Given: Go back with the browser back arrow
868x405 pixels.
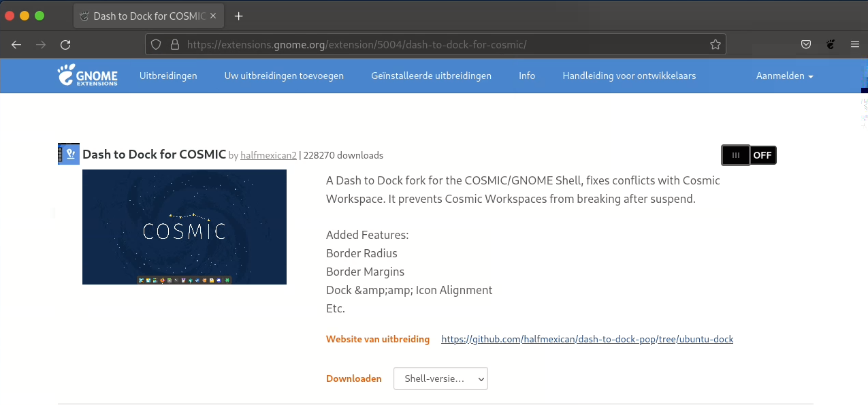Looking at the screenshot, I should pos(16,44).
